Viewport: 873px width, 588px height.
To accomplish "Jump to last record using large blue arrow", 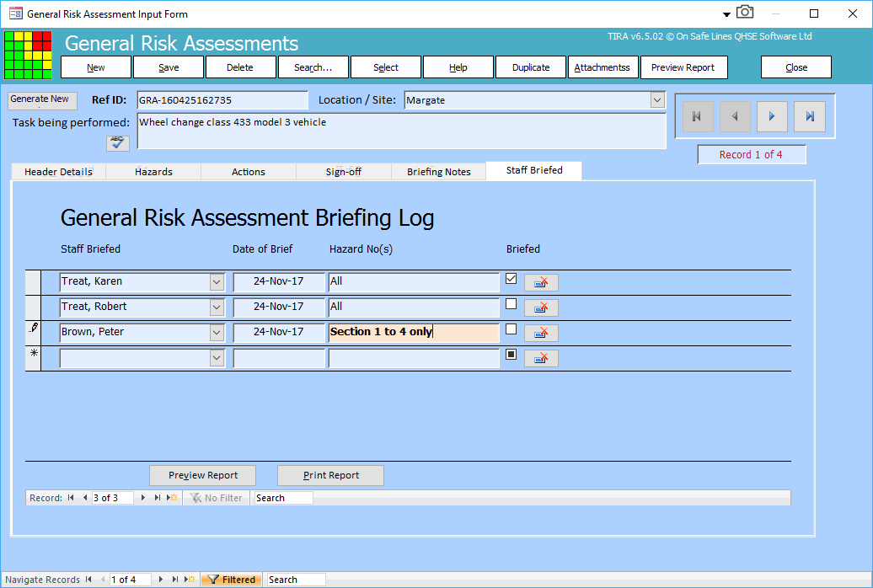I will 810,116.
